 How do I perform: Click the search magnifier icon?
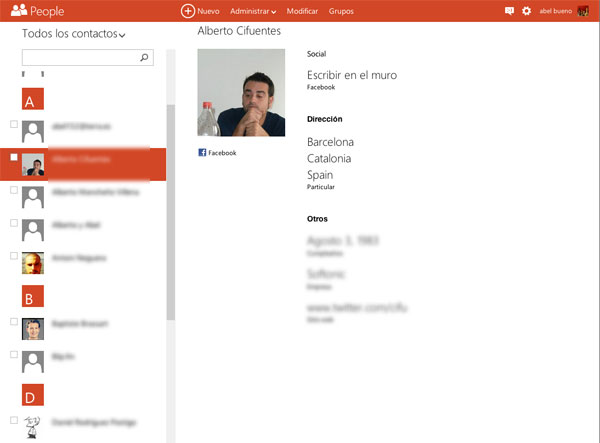tap(144, 58)
